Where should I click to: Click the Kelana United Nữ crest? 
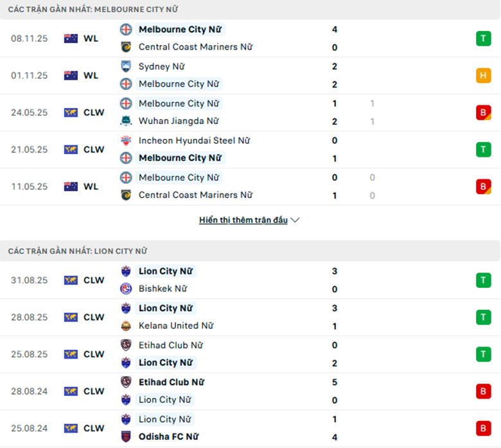126,326
